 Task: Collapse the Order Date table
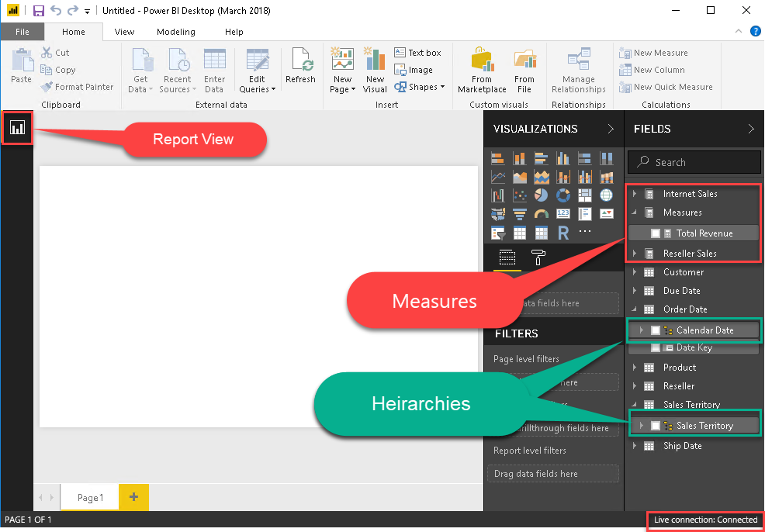(x=635, y=309)
